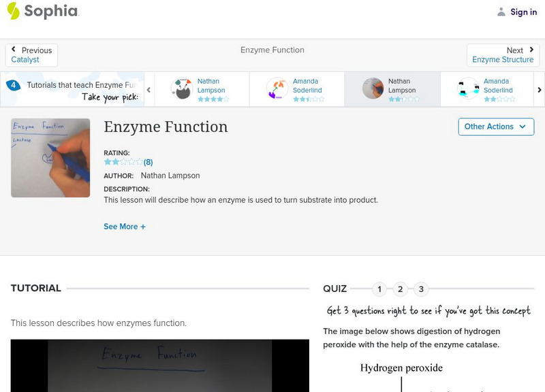Play the Enzyme Function tutorial video

pos(159,366)
